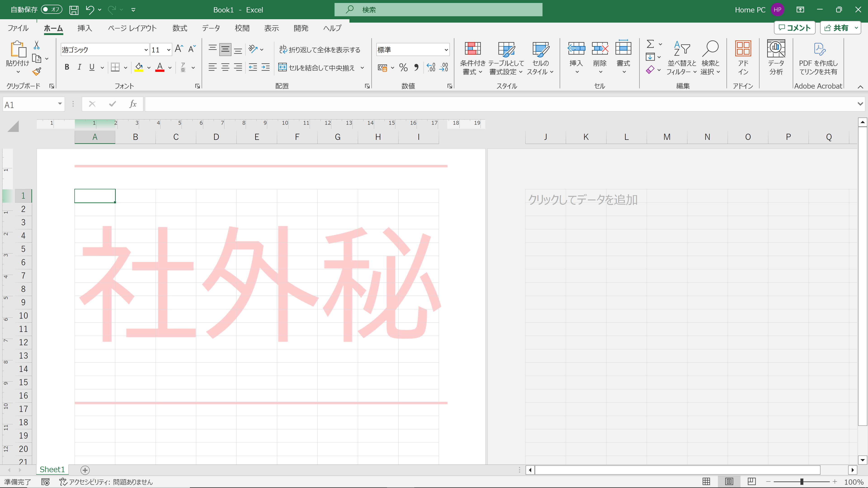The width and height of the screenshot is (868, 488).
Task: Open the font size dropdown
Action: tap(168, 50)
